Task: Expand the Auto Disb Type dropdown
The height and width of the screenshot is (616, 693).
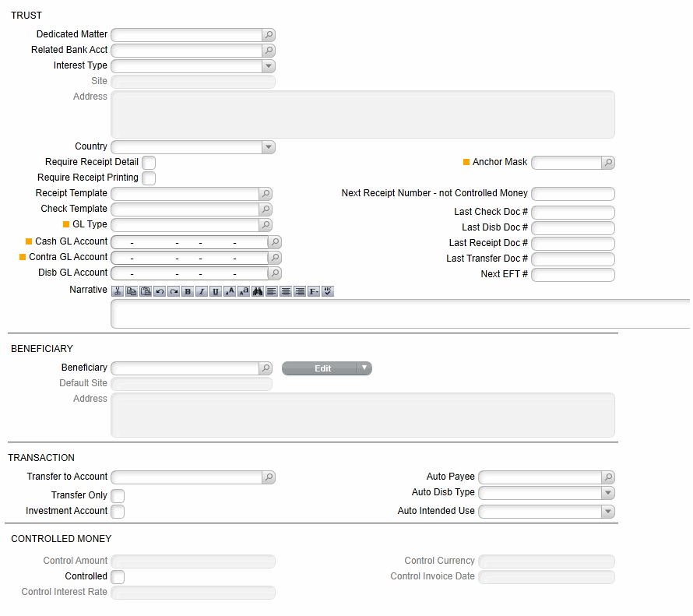Action: [x=608, y=493]
